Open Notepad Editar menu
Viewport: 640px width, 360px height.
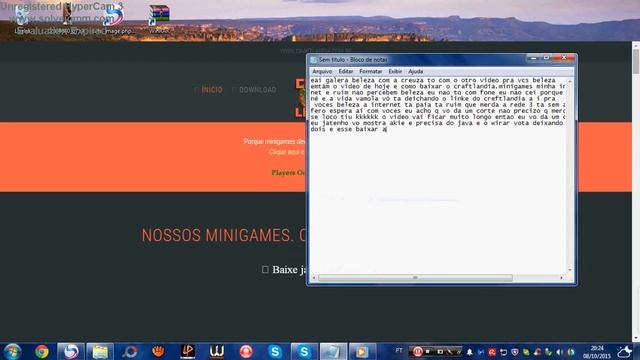(x=346, y=71)
